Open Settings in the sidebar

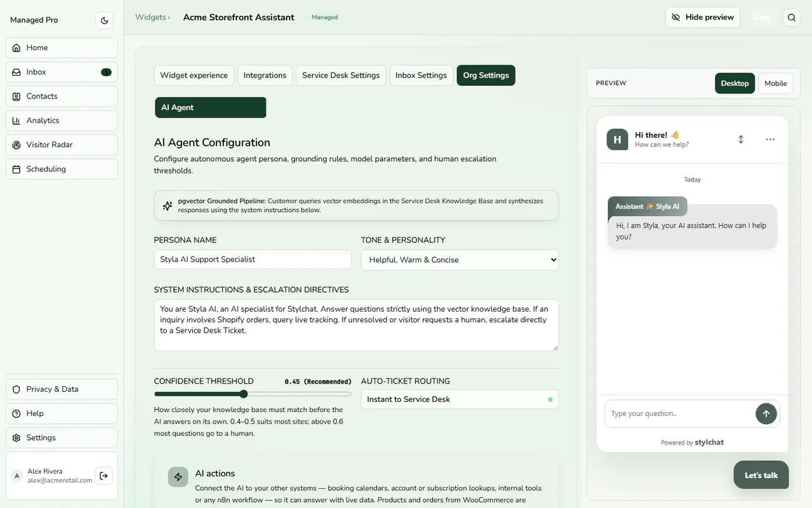click(x=62, y=438)
